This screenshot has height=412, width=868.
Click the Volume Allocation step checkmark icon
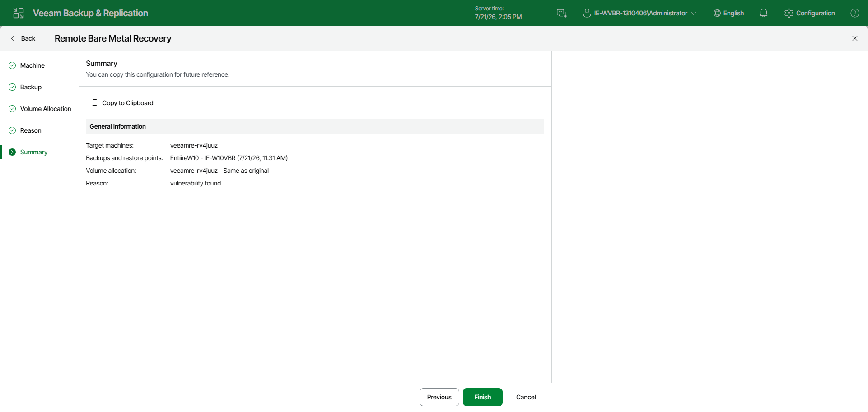click(12, 109)
